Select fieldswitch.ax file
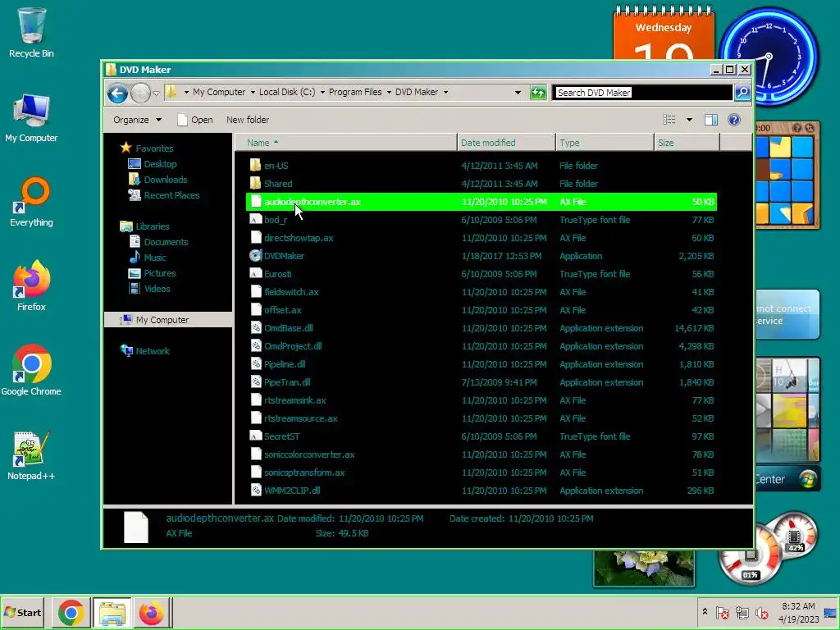The image size is (840, 630). pyautogui.click(x=285, y=292)
